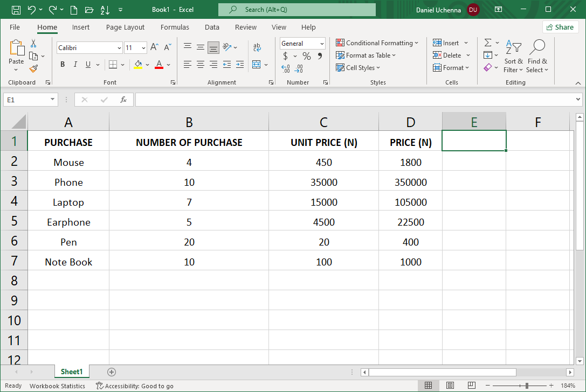Click the Share button

pyautogui.click(x=560, y=27)
